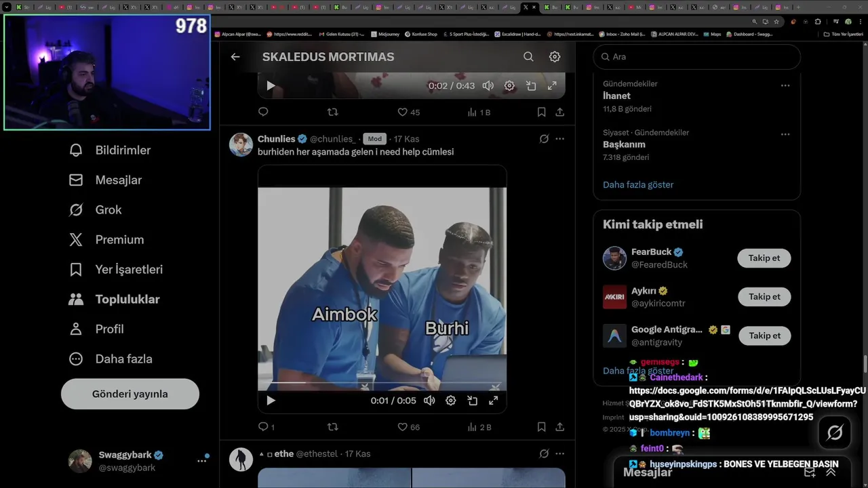Reply to the post with 45 likes
The image size is (868, 488).
263,112
